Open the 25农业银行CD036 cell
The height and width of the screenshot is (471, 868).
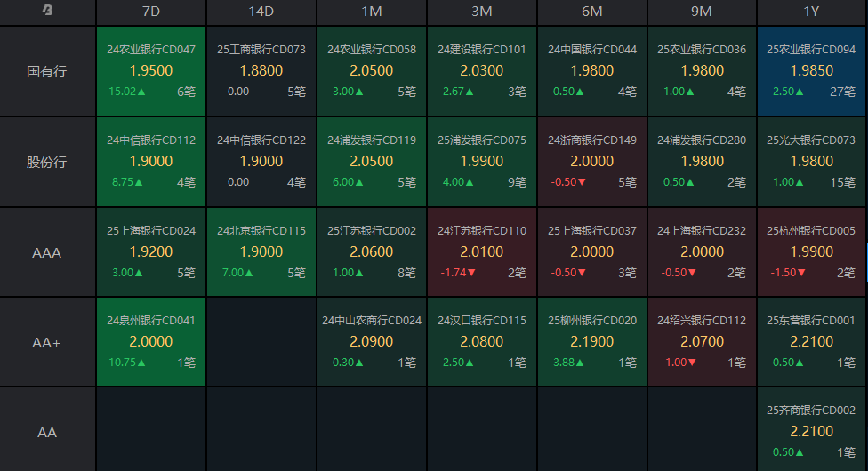tap(702, 71)
